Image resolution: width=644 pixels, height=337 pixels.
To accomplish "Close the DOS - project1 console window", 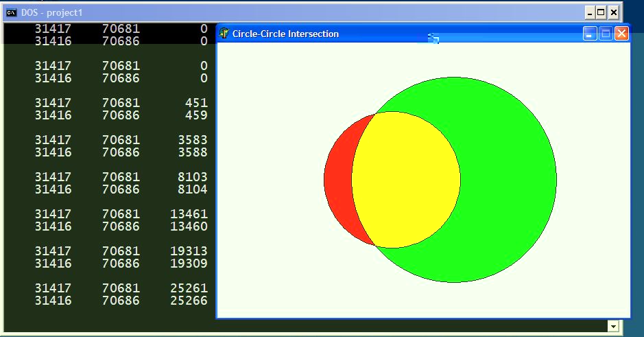I will tap(614, 12).
